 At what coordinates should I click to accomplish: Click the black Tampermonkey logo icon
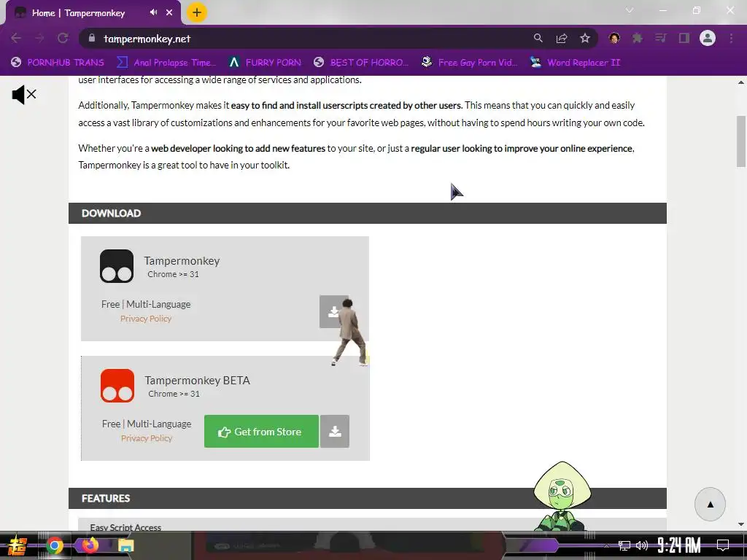coord(117,266)
